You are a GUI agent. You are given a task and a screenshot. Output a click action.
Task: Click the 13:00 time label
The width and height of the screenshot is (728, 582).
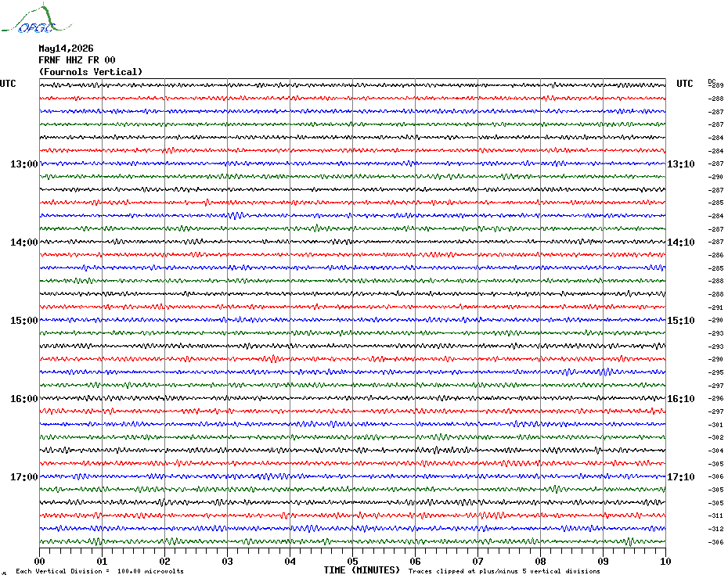[24, 163]
